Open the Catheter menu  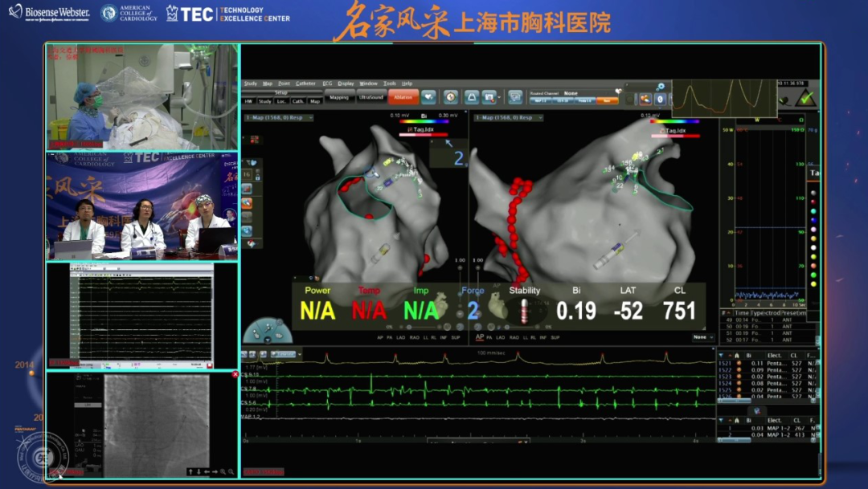click(x=305, y=84)
